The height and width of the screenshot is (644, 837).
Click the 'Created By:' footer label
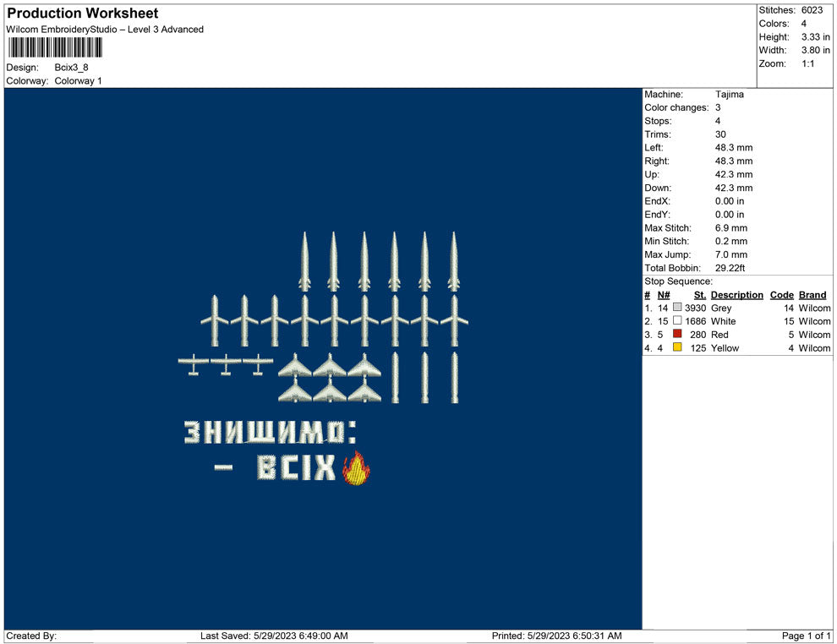(x=31, y=636)
